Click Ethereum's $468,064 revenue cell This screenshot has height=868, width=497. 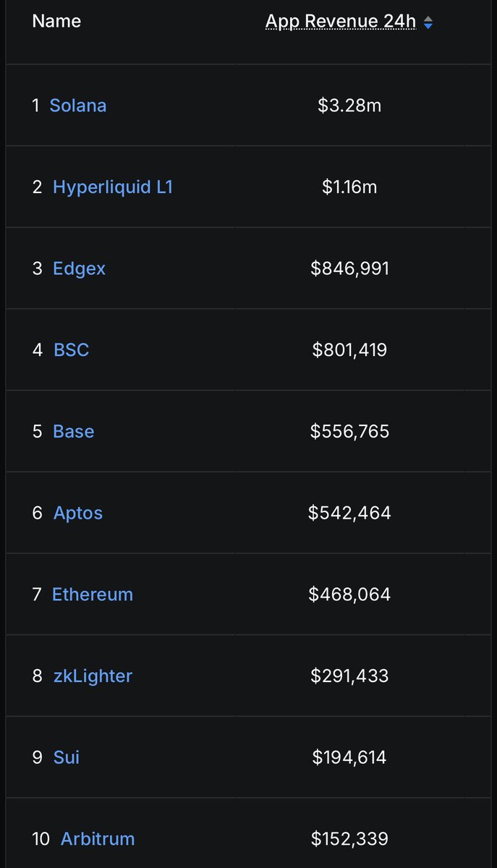[x=349, y=595]
